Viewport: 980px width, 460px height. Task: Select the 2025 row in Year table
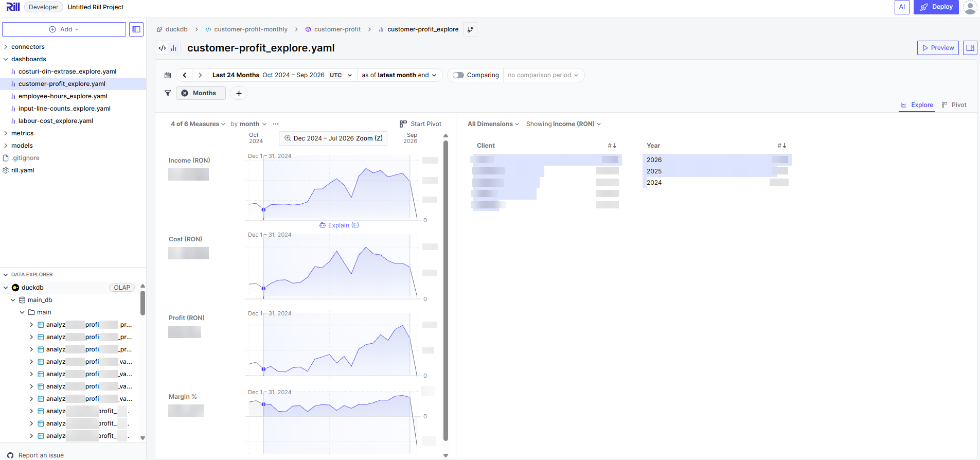point(717,171)
